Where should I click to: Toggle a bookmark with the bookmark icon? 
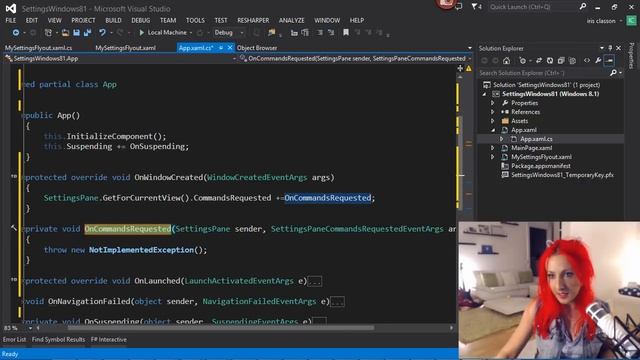coord(346,32)
